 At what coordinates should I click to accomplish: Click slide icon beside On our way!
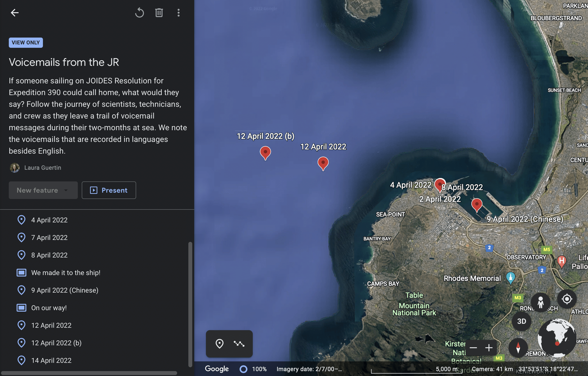21,308
